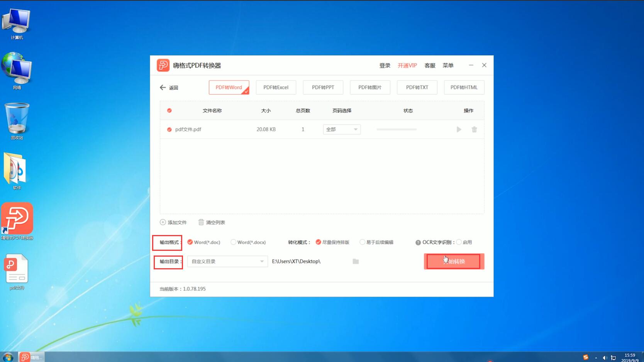Click the add file plus icon

coord(163,222)
